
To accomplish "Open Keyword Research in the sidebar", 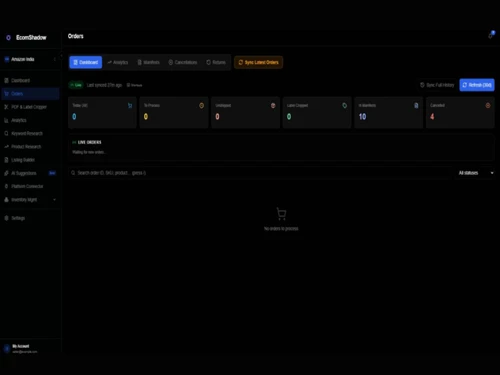I will tap(30, 133).
